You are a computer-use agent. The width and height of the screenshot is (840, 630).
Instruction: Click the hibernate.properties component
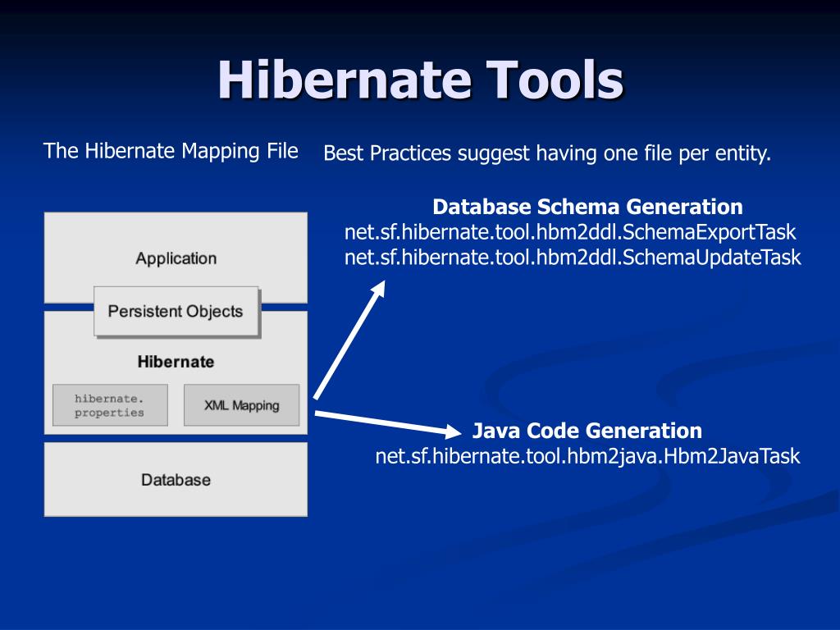(109, 404)
